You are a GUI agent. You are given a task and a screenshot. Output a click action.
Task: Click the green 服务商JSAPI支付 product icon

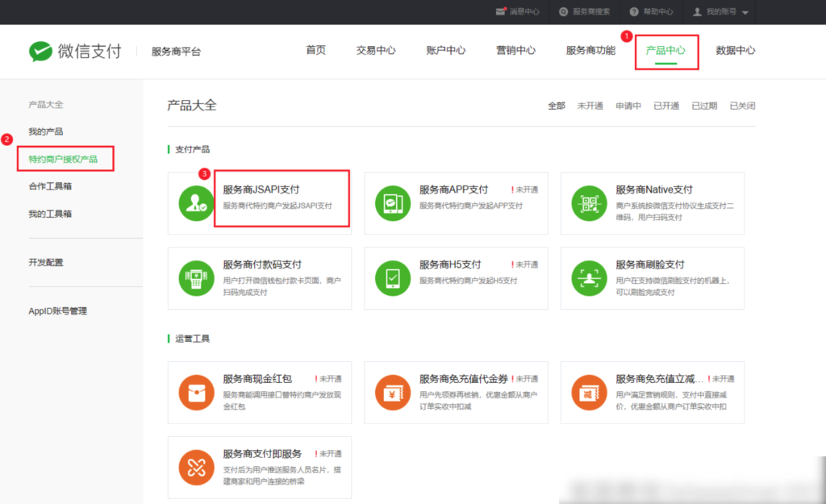[x=196, y=202]
